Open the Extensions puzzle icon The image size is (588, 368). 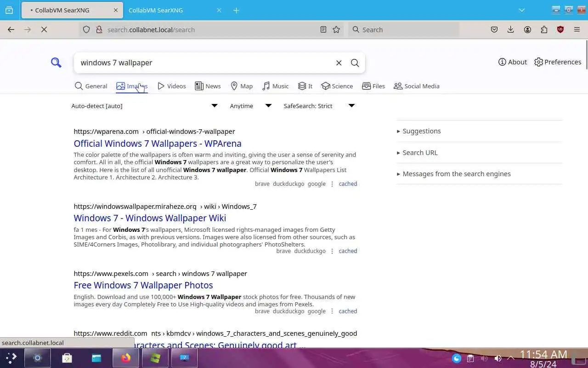coord(544,29)
